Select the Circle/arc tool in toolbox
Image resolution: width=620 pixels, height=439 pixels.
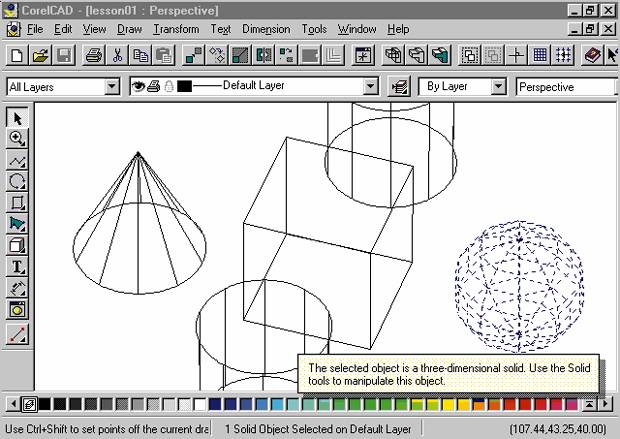(17, 181)
